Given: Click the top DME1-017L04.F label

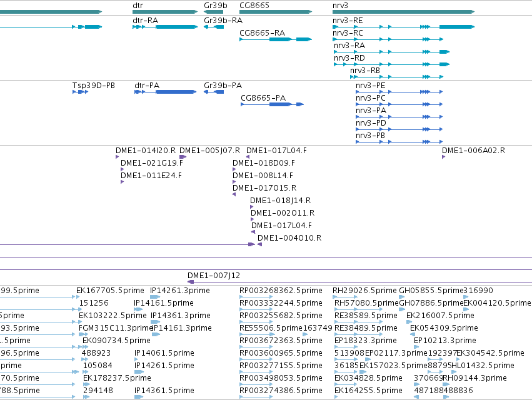Looking at the screenshot, I should tap(276, 151).
